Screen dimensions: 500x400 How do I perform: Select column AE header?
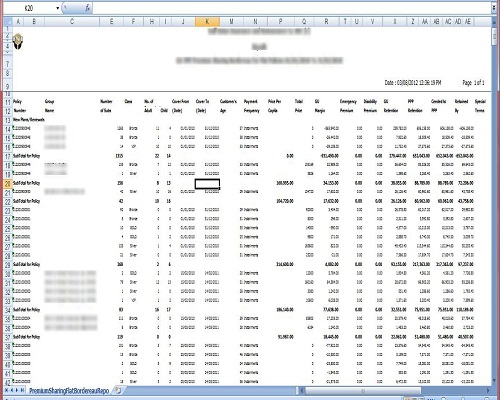click(468, 22)
